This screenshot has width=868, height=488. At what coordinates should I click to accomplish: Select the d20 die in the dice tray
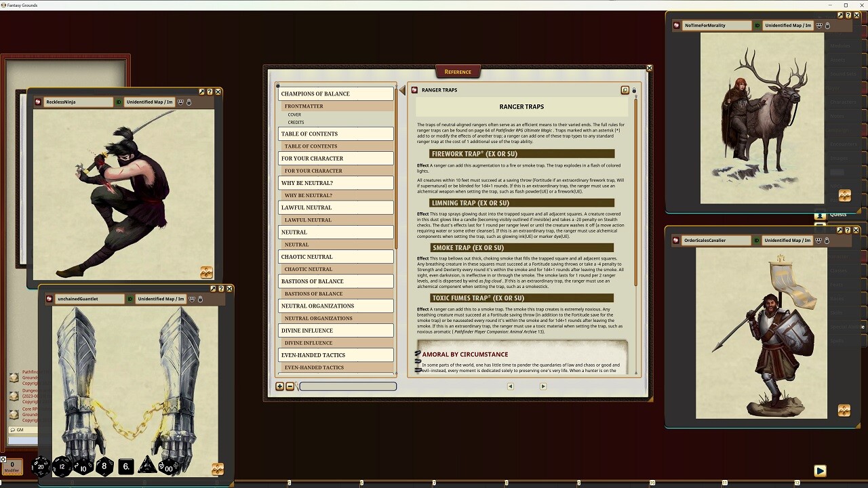point(41,467)
